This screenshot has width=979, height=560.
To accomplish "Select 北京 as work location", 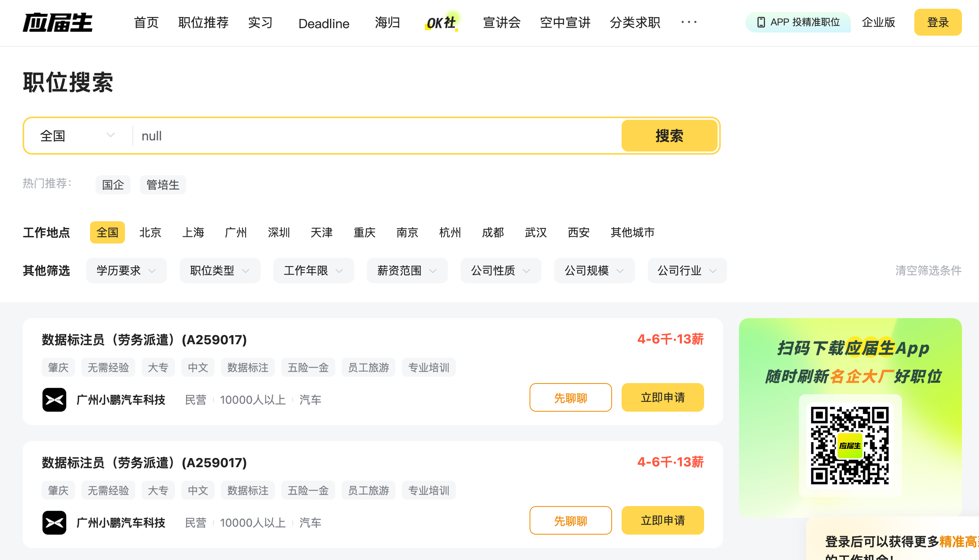I will click(x=150, y=232).
